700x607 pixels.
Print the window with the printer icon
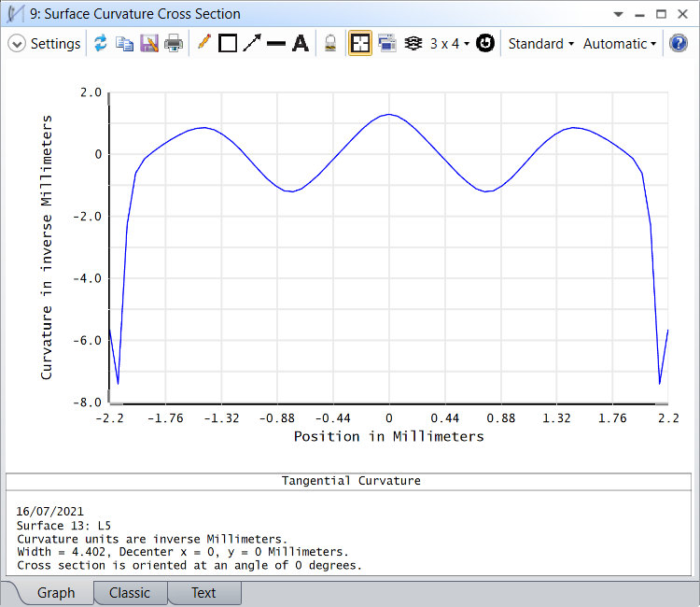click(x=174, y=43)
